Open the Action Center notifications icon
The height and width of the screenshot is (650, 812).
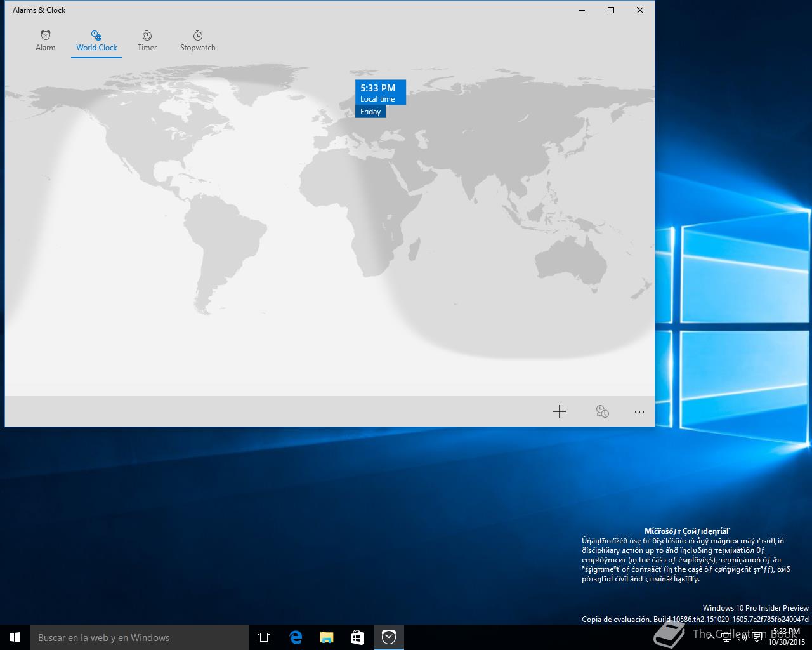[757, 638]
